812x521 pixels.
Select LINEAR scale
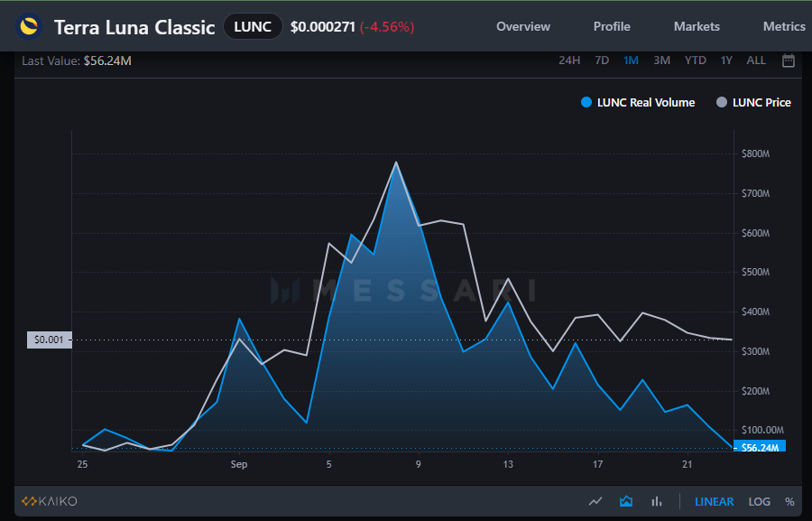[715, 502]
